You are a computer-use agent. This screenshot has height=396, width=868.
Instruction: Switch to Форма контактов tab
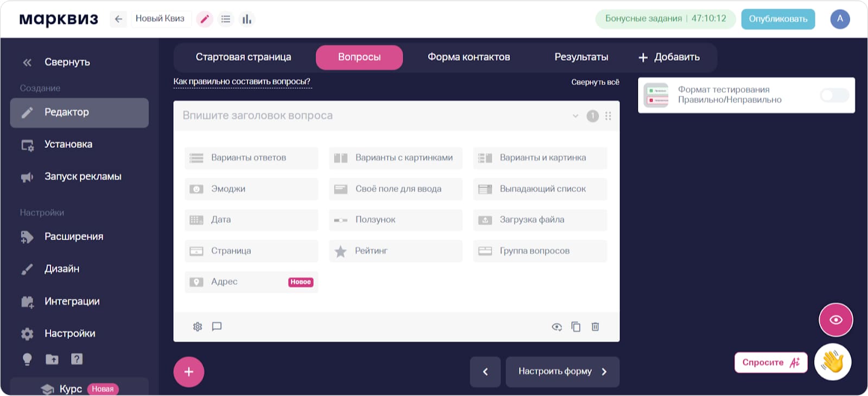tap(469, 57)
